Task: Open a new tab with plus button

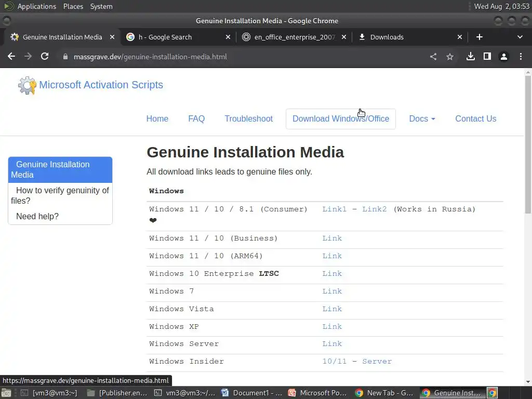Action: tap(480, 37)
